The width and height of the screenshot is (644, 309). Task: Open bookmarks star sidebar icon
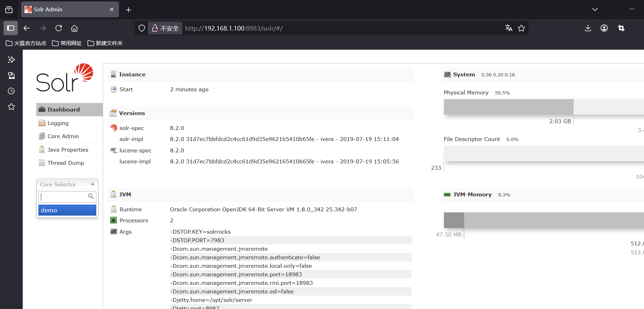coord(11,107)
